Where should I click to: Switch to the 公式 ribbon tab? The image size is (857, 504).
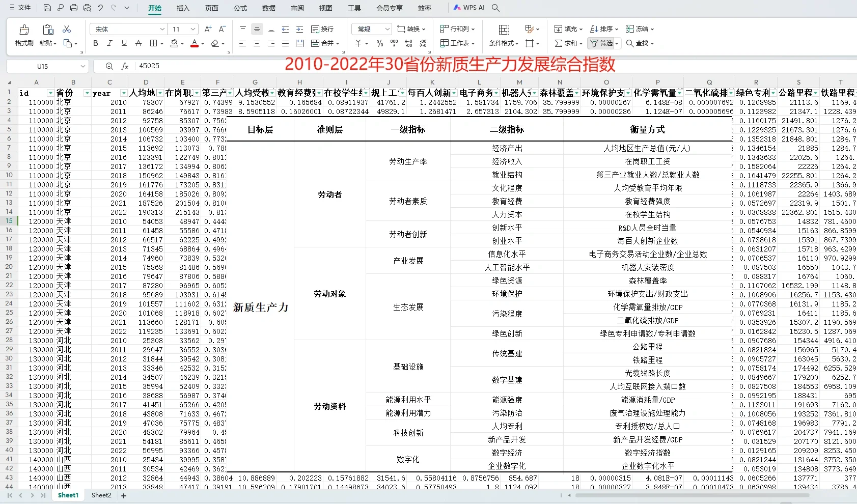click(240, 8)
